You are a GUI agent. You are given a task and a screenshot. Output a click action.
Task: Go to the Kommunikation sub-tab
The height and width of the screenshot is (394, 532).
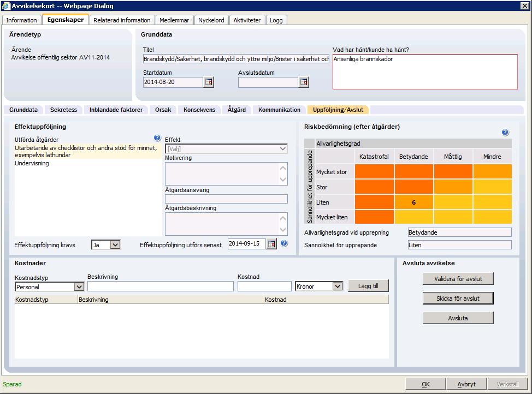[279, 110]
